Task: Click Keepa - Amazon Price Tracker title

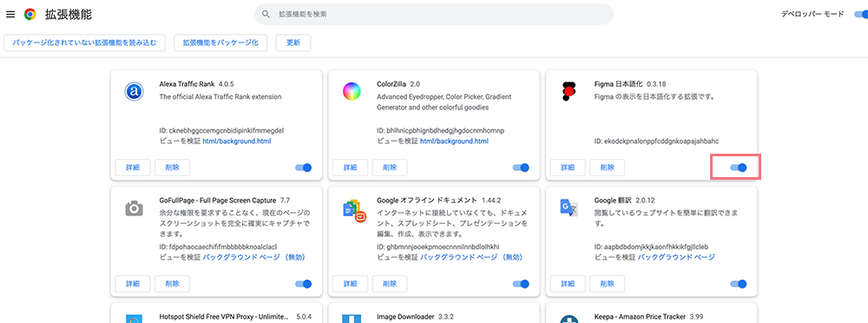Action: point(640,317)
